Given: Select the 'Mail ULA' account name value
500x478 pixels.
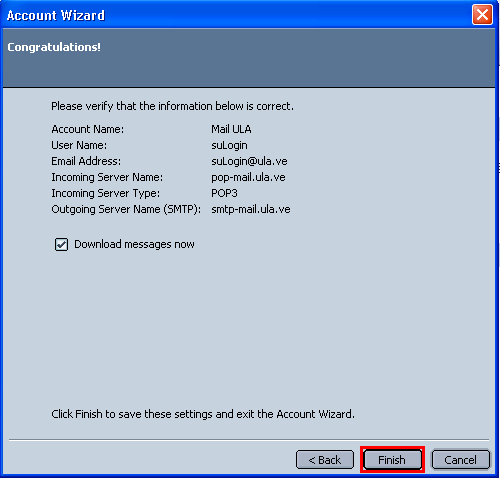Looking at the screenshot, I should tap(231, 129).
